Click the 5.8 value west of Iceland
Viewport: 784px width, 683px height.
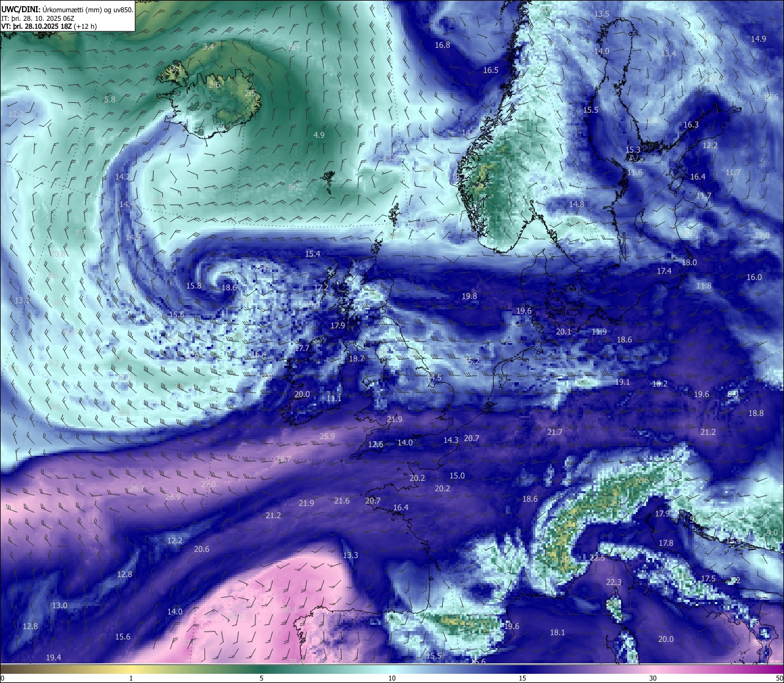pyautogui.click(x=110, y=99)
